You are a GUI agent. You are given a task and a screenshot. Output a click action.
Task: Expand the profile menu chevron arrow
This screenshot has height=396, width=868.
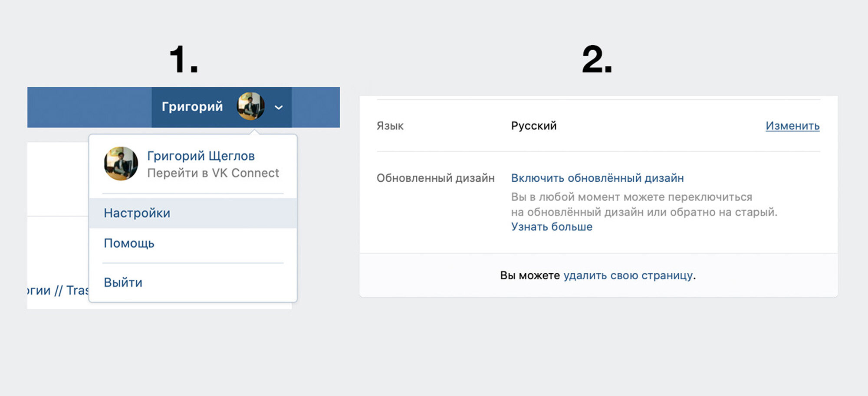pyautogui.click(x=279, y=107)
